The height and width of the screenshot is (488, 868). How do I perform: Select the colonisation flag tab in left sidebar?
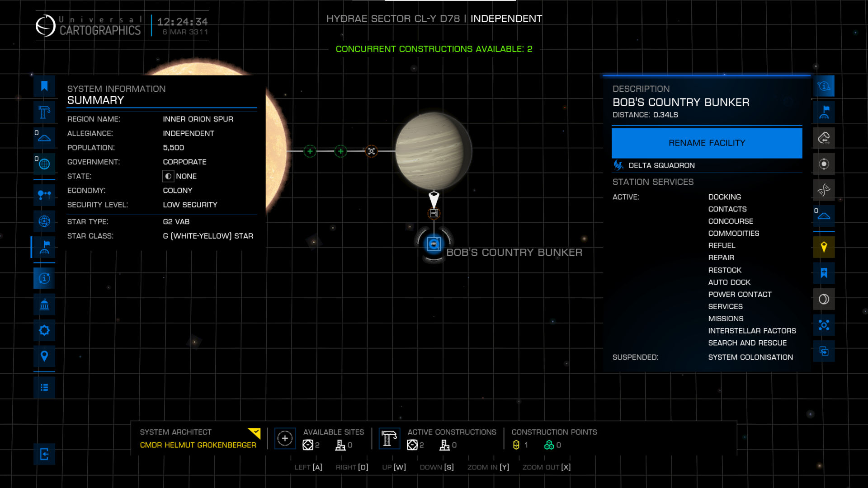[x=44, y=247]
